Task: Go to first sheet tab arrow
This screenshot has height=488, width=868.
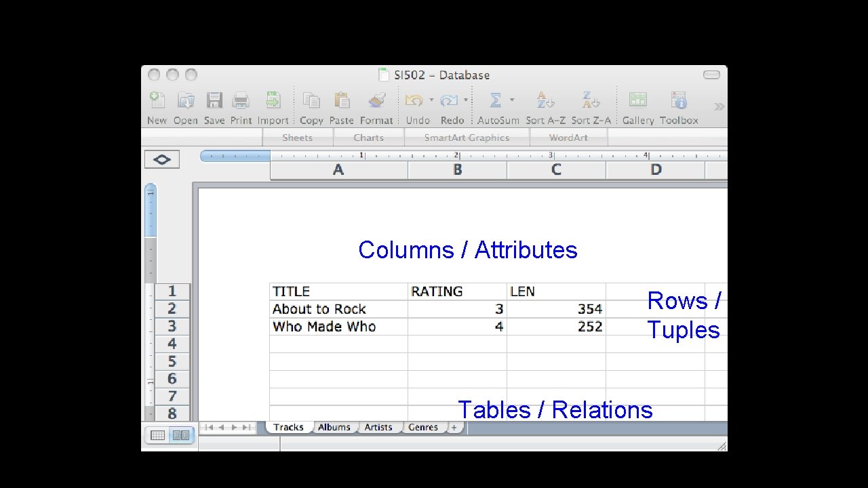Action: (x=210, y=427)
